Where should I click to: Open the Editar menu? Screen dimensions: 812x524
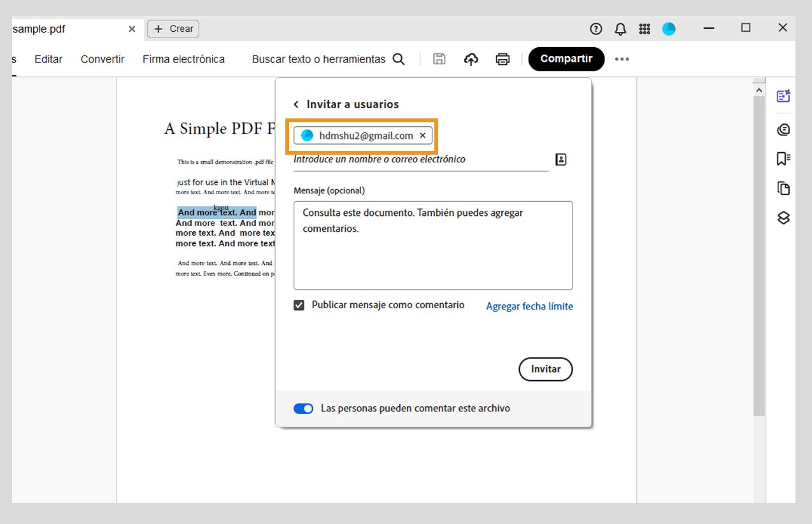[48, 59]
